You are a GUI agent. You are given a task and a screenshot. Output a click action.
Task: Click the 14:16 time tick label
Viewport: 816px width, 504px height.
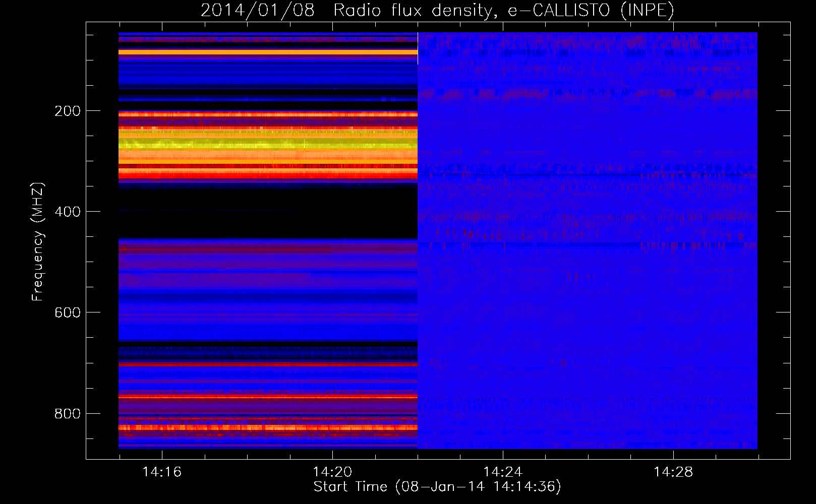click(x=162, y=472)
